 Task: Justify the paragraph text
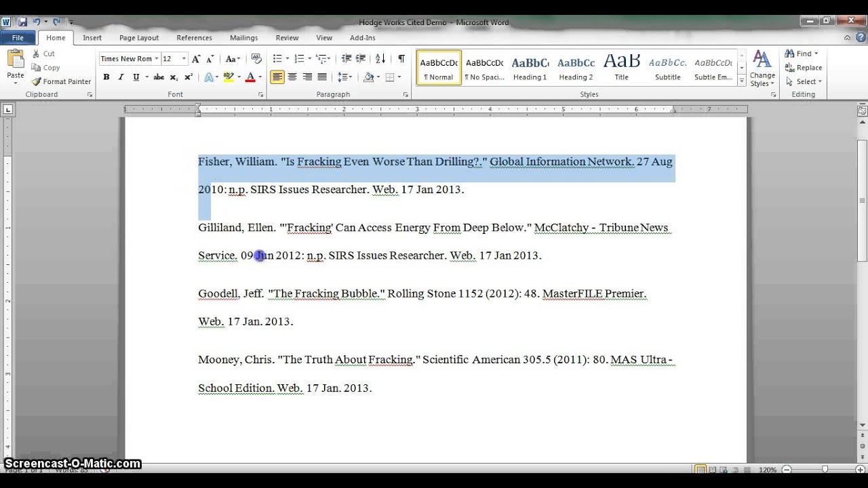pyautogui.click(x=322, y=77)
